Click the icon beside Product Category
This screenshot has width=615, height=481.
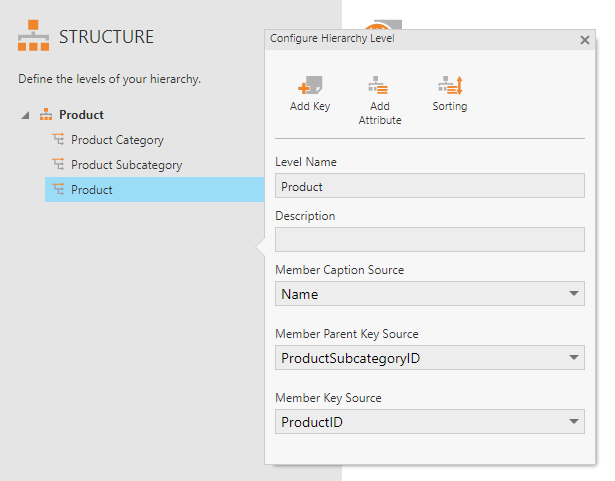click(x=58, y=140)
